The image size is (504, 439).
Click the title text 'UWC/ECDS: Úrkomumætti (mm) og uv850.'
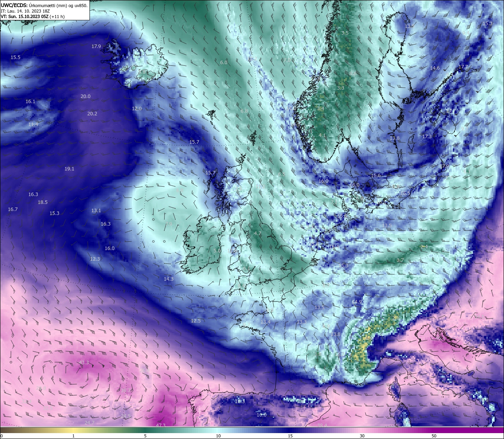pyautogui.click(x=44, y=6)
